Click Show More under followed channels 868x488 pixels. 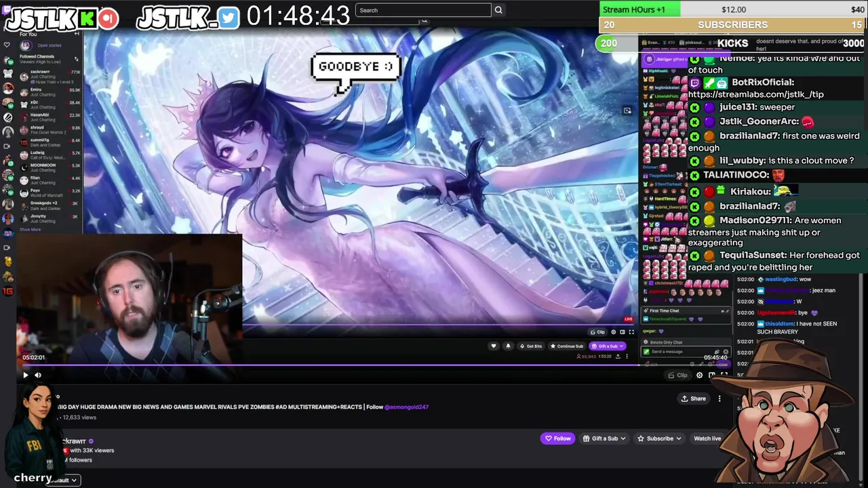tap(30, 230)
